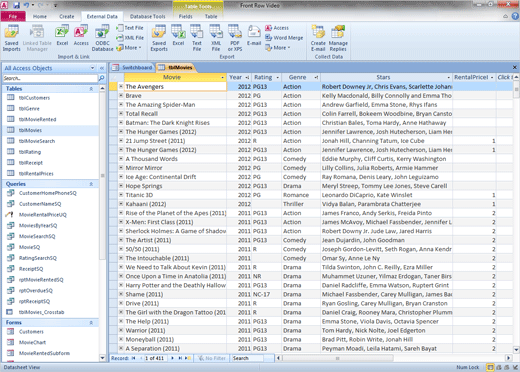Send table via E-mail export
520x372 pixels.
click(x=254, y=36)
